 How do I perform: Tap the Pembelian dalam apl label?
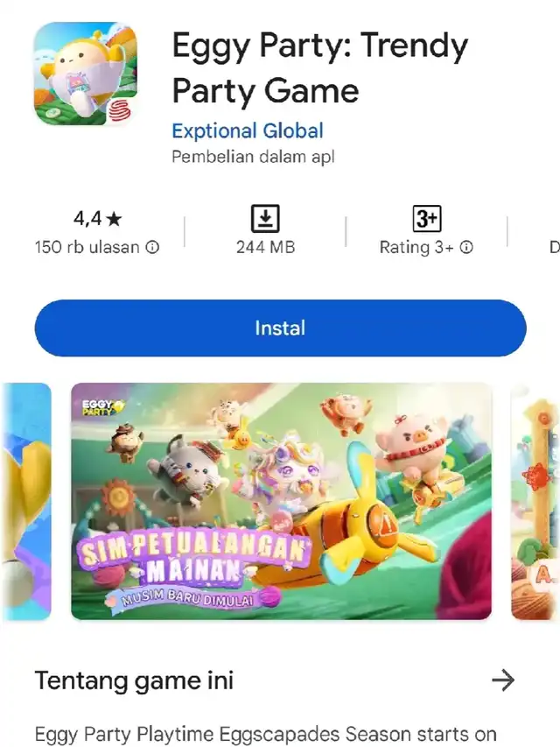pos(254,157)
